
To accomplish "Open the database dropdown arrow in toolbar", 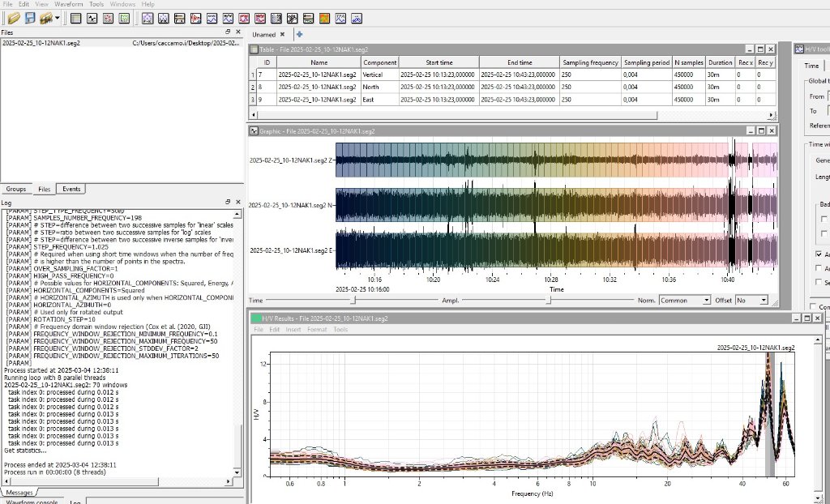I will click(58, 17).
